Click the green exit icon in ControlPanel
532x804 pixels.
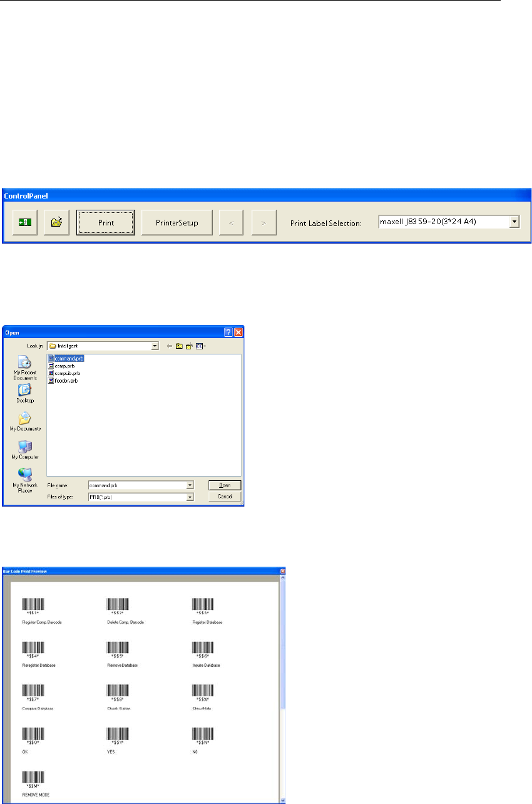26,222
